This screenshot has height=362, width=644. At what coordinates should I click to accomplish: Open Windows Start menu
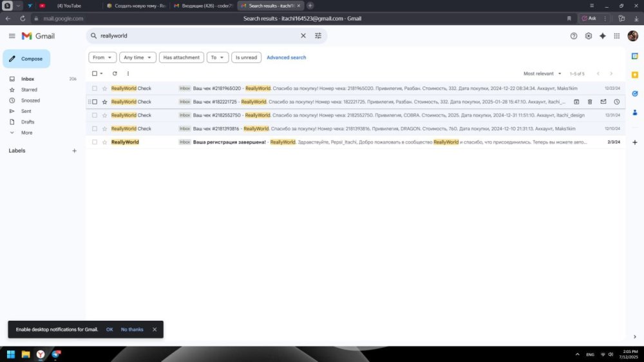click(11, 354)
